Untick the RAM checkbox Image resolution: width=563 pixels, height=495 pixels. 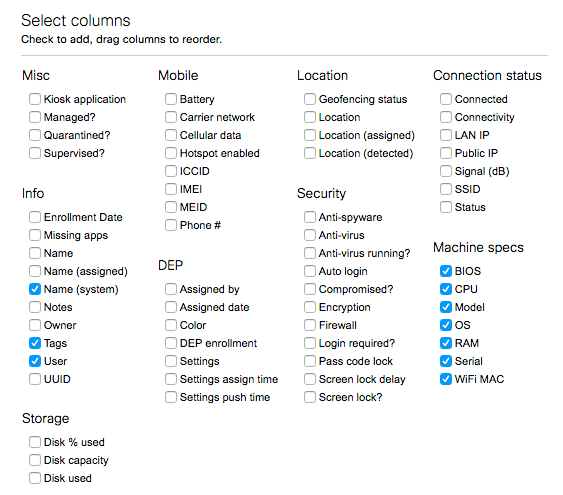[446, 343]
